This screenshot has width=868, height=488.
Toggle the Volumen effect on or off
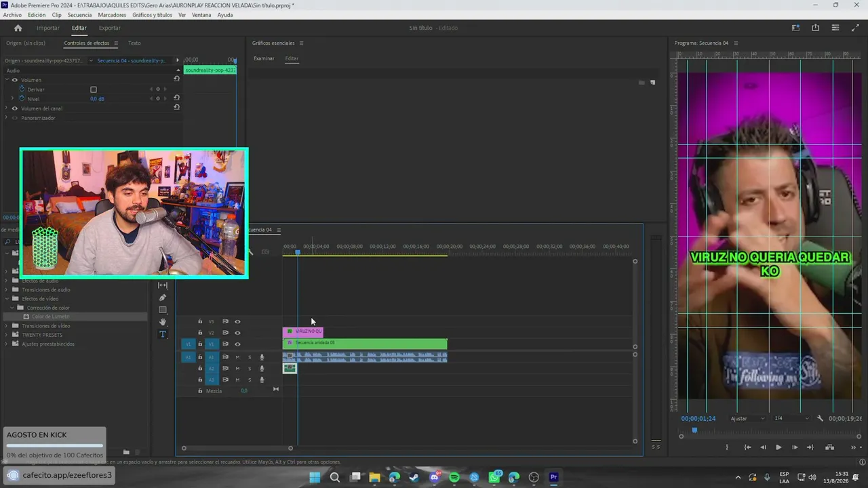[x=14, y=80]
